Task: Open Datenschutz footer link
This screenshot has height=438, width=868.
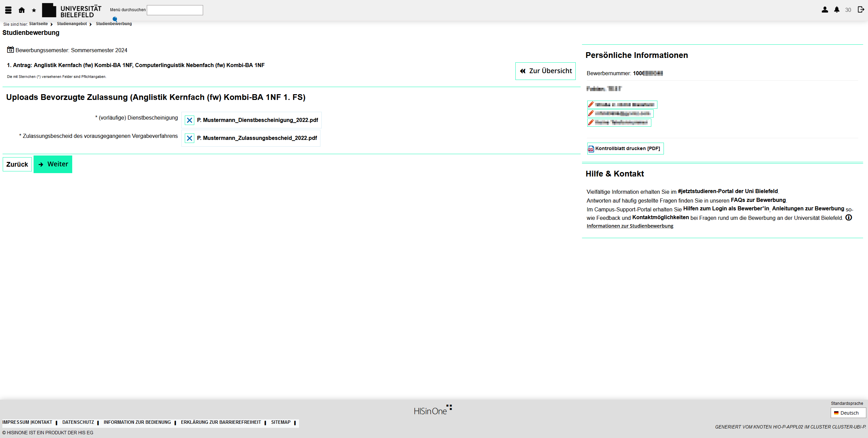Action: (78, 422)
